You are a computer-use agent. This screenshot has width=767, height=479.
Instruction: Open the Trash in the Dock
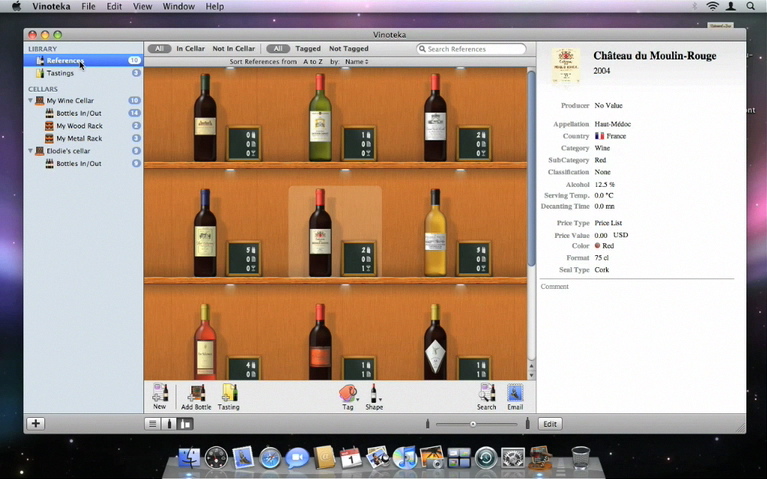coord(581,457)
